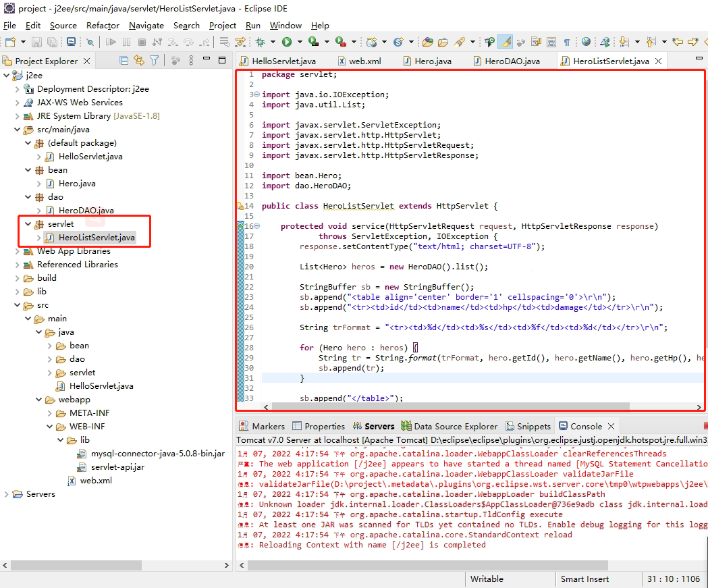Screen dimensions: 708x588
Task: Click New Dynamic Web Project icon
Action: tap(372, 42)
